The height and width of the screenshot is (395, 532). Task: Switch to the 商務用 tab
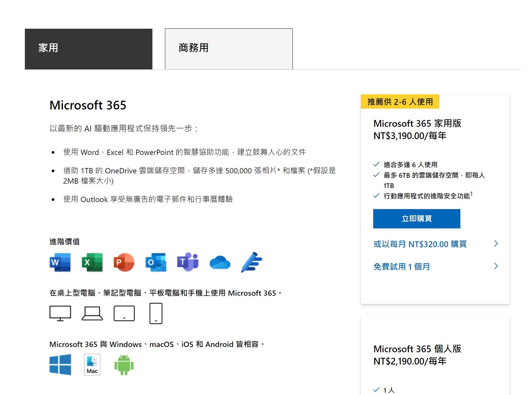click(x=229, y=49)
